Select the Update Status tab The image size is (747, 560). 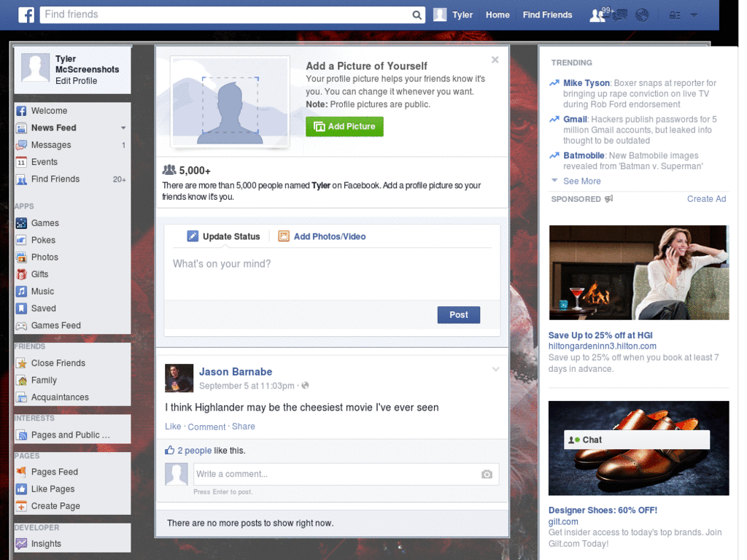[x=223, y=236]
